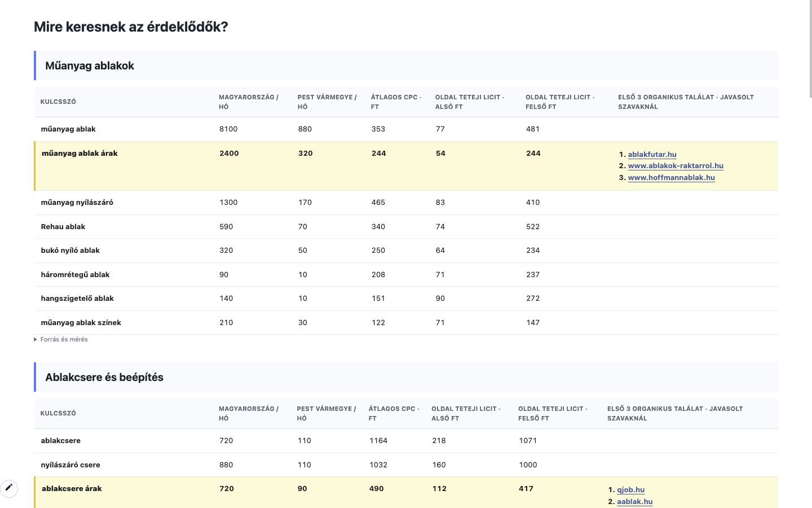Open the www.ablakok-raktarrol.hu link

coord(676,166)
